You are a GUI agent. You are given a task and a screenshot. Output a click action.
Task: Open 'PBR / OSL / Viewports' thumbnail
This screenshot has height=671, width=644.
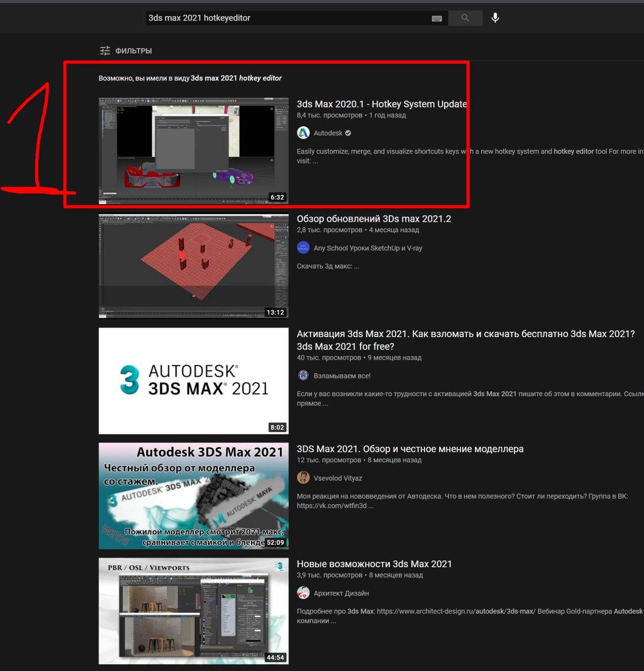[x=193, y=611]
